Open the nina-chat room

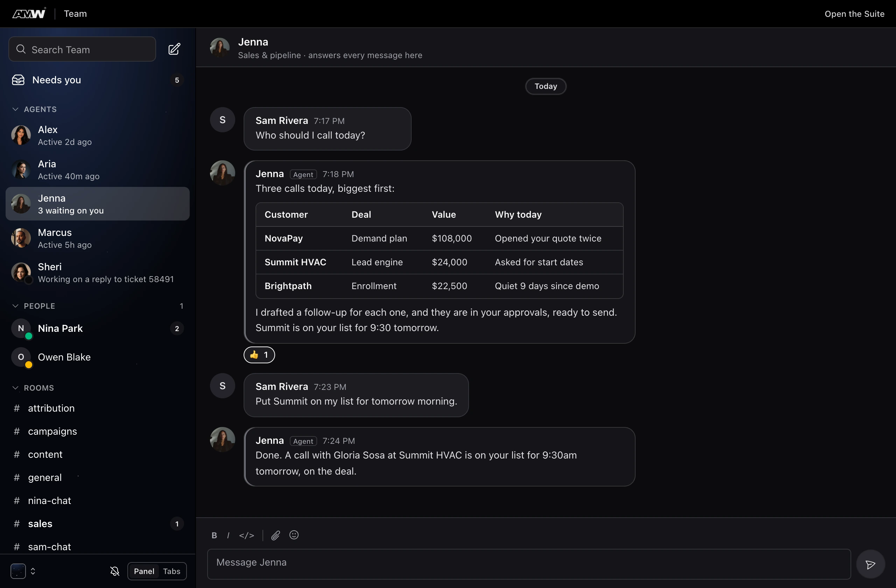98,500
